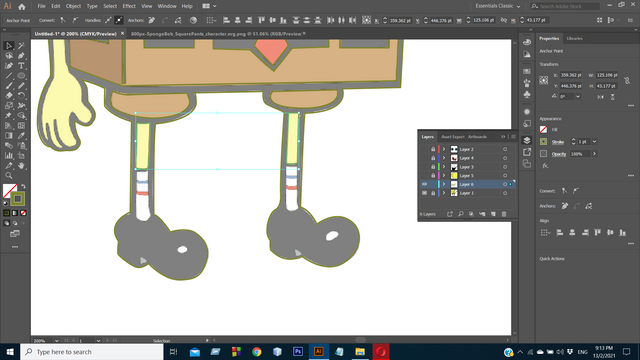The image size is (640, 360).
Task: Open Layers panel icon in collapsed dock
Action: 527,140
